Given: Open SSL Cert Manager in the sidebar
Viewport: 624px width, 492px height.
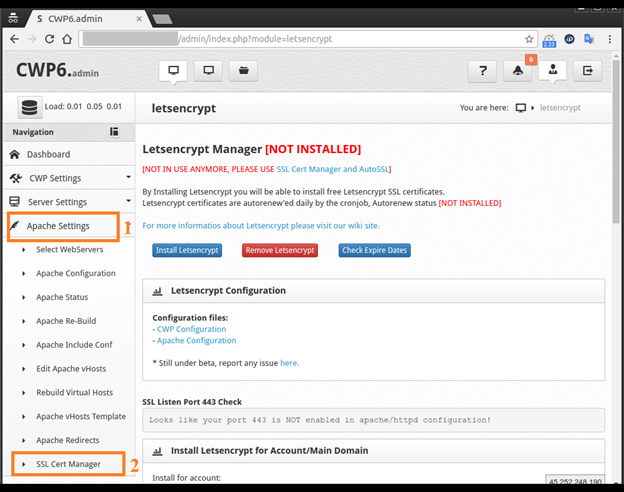Looking at the screenshot, I should pos(68,464).
